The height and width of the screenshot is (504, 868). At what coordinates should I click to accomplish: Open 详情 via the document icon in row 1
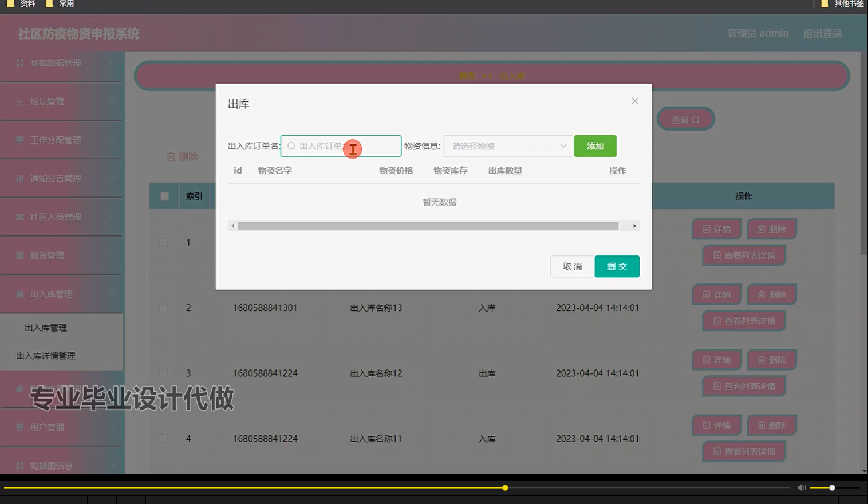[x=706, y=229]
